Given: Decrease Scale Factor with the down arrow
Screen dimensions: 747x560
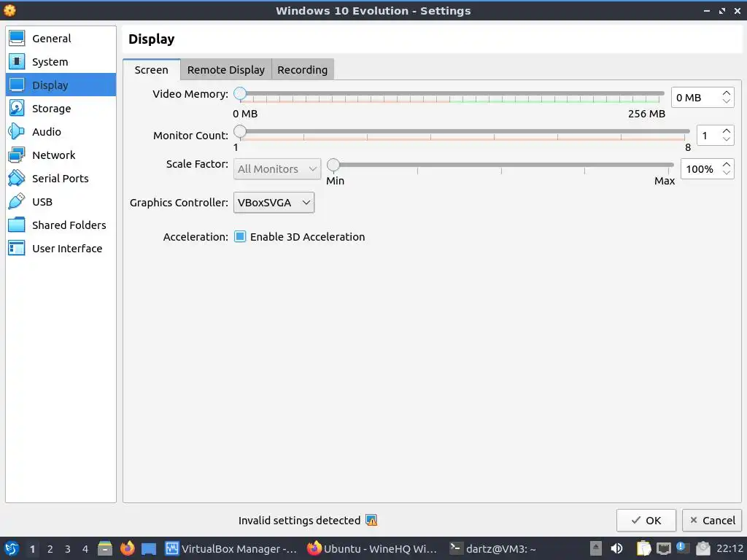Looking at the screenshot, I should click(726, 173).
